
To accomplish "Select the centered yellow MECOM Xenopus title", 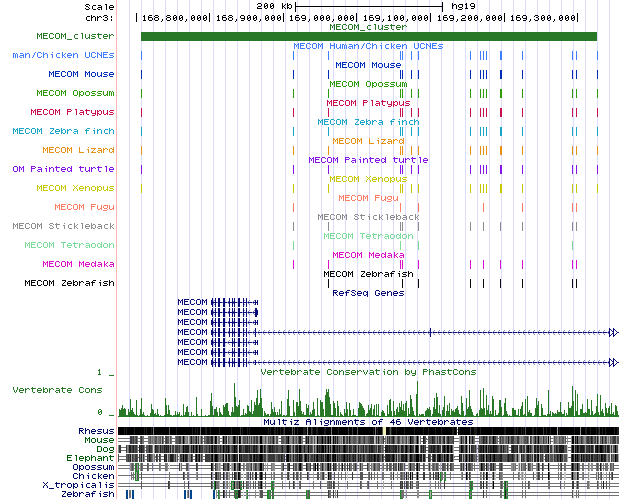I will tap(368, 179).
